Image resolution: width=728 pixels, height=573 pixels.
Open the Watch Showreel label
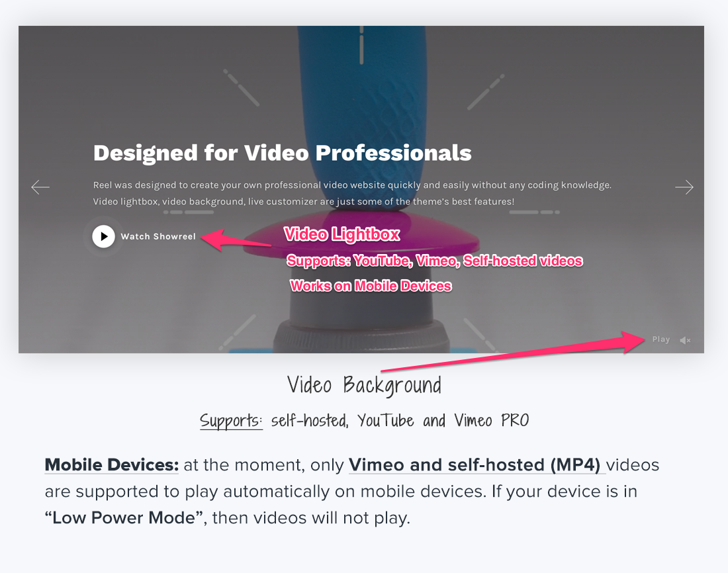158,236
